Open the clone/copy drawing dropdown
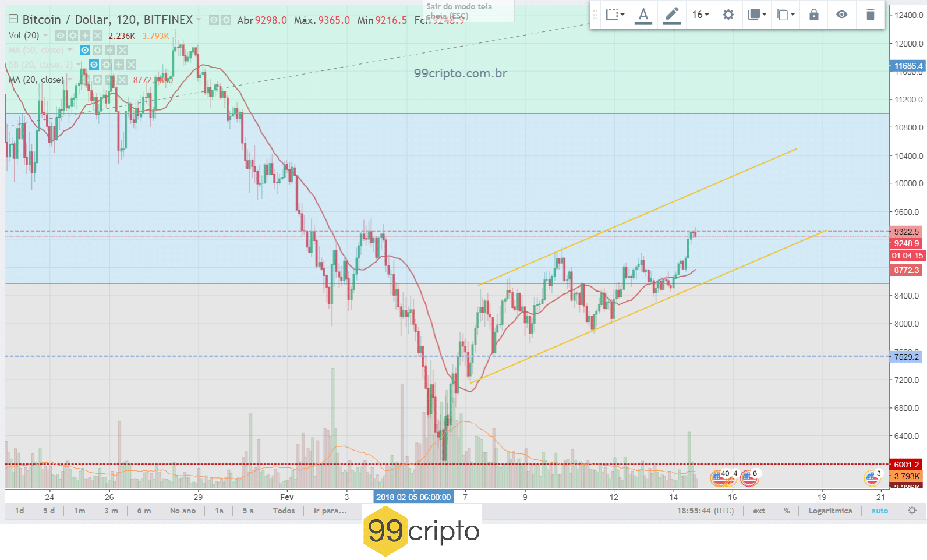This screenshot has height=560, width=927. pos(785,15)
